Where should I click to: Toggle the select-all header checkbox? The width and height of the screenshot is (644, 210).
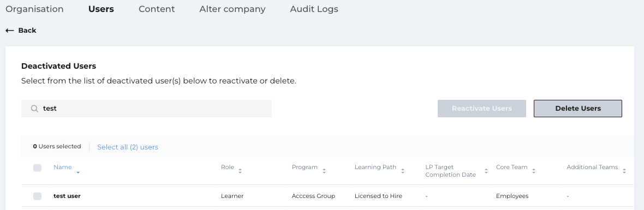click(x=37, y=168)
